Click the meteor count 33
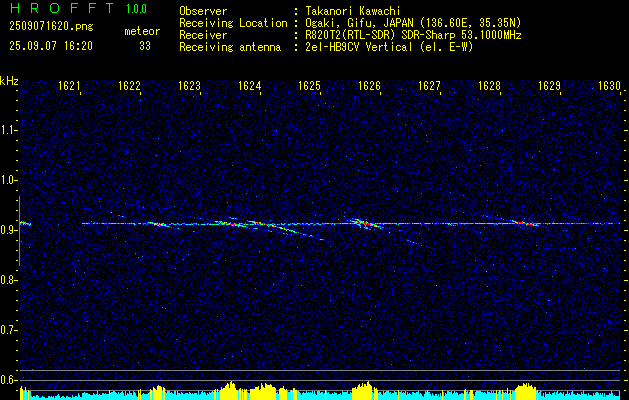 (145, 46)
